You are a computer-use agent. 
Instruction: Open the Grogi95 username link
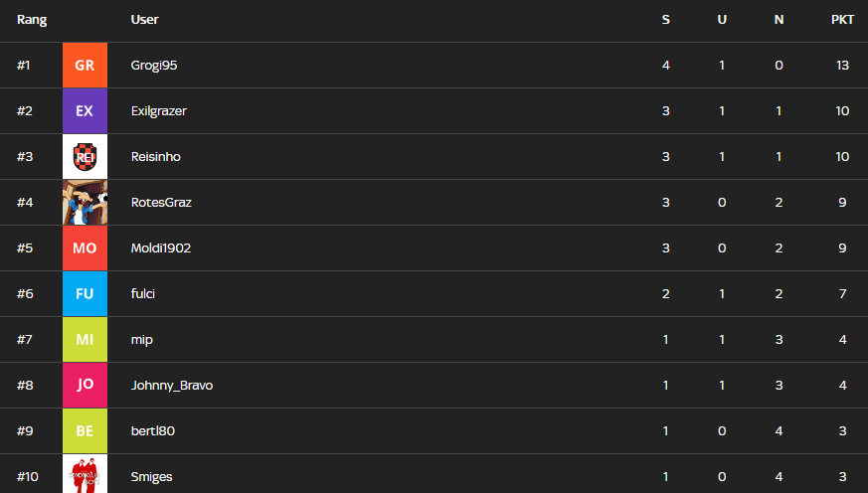point(154,66)
